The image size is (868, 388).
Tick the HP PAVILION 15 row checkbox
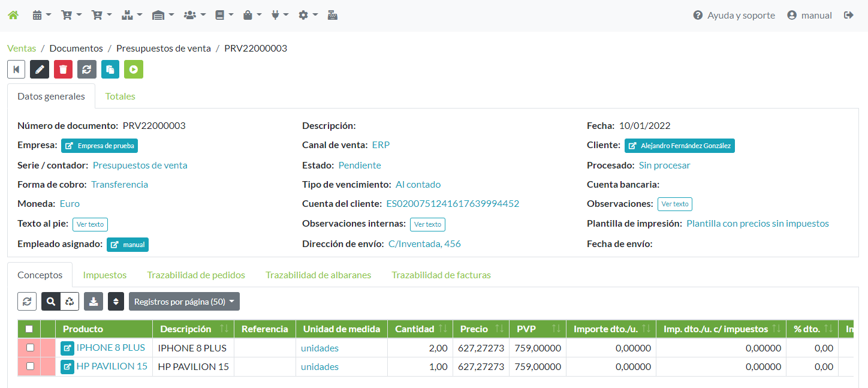point(30,366)
